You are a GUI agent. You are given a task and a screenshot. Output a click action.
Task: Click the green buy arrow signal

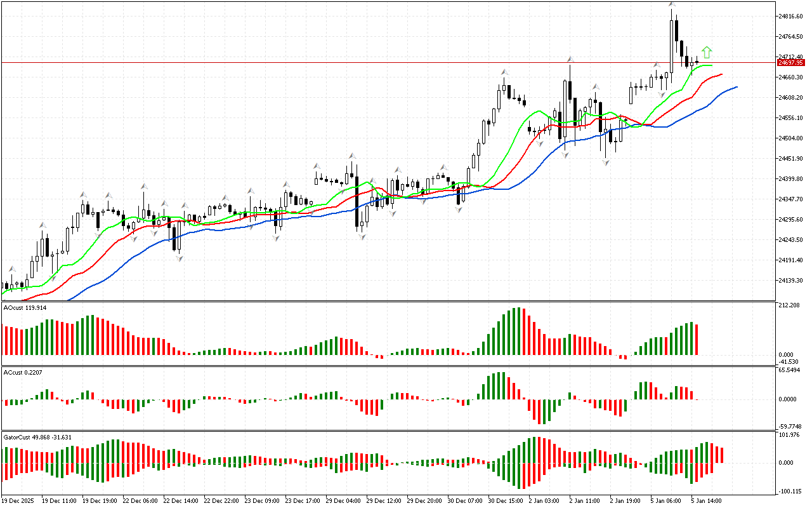click(707, 52)
